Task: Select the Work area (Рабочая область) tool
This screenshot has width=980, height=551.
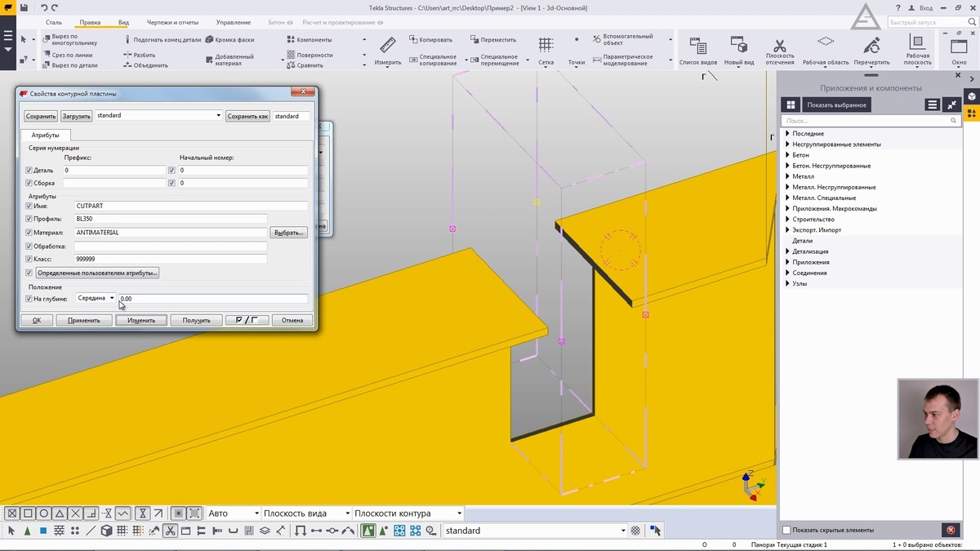Action: pyautogui.click(x=826, y=46)
